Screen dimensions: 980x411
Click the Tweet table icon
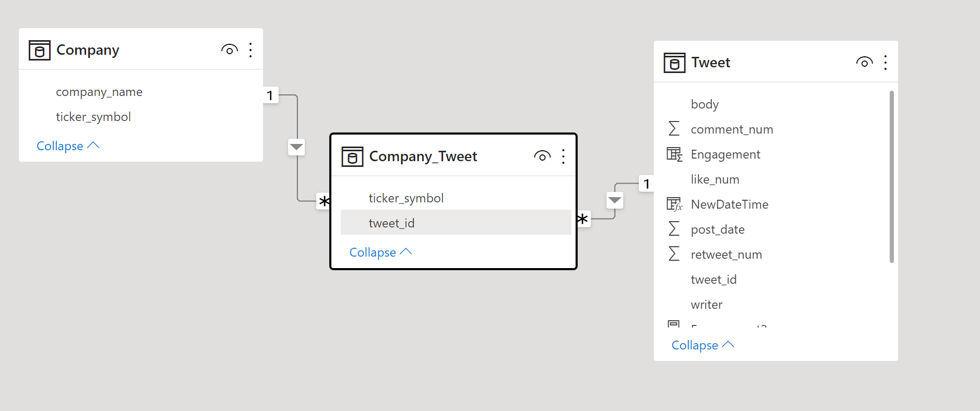click(x=674, y=63)
